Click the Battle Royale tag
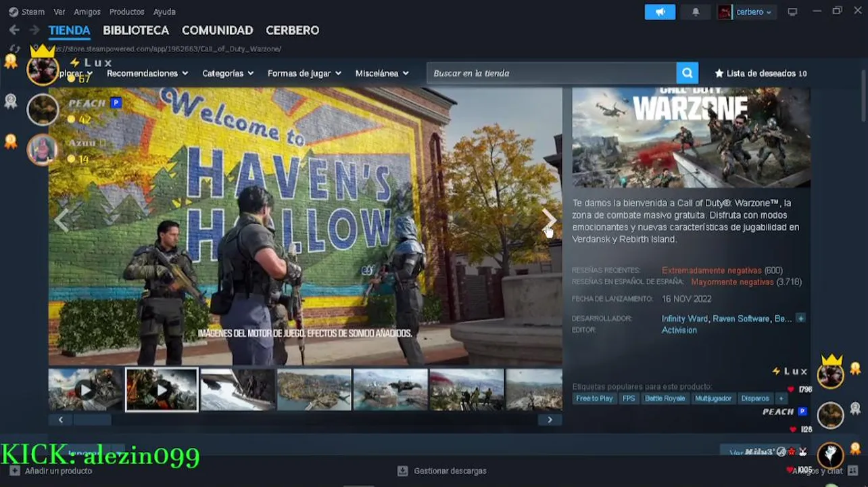 (665, 398)
